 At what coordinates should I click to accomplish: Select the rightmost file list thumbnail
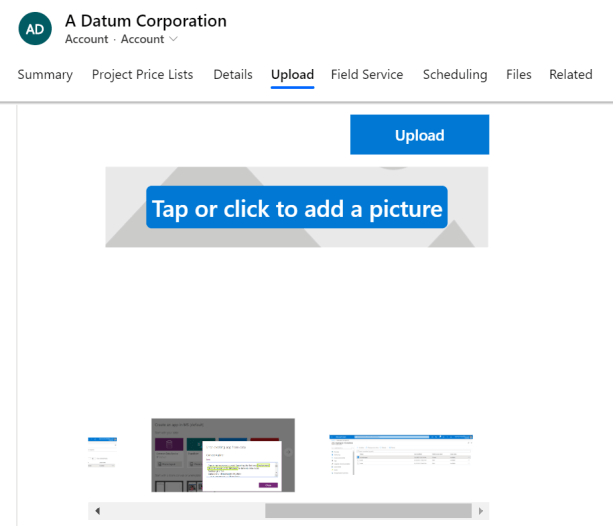click(x=401, y=454)
